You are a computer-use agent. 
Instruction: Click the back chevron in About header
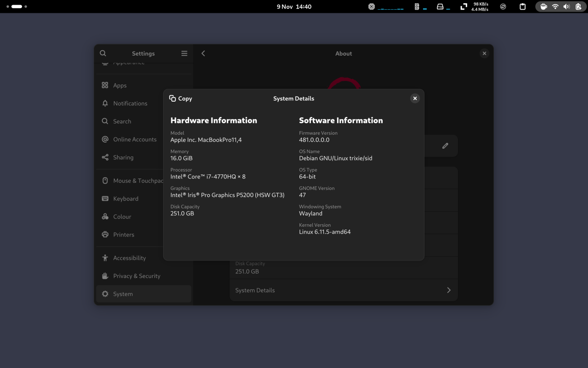[203, 53]
